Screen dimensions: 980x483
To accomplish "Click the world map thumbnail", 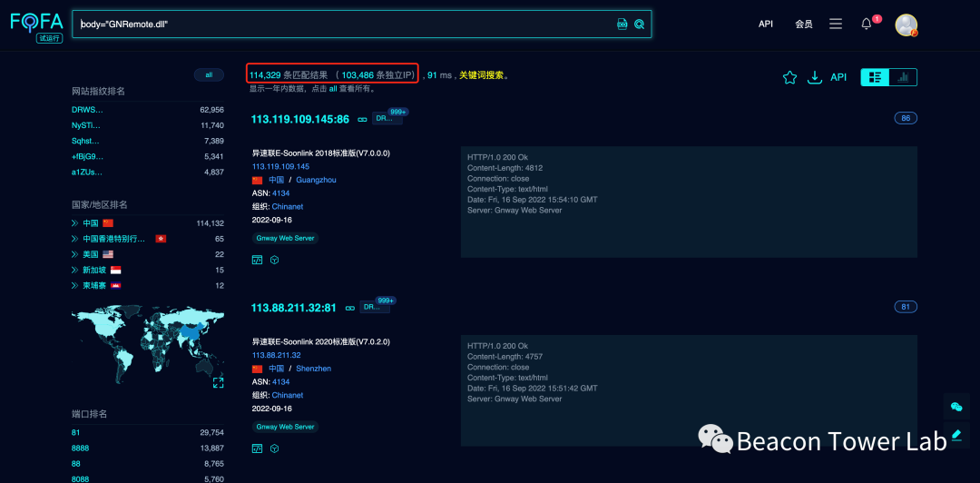I will [148, 347].
